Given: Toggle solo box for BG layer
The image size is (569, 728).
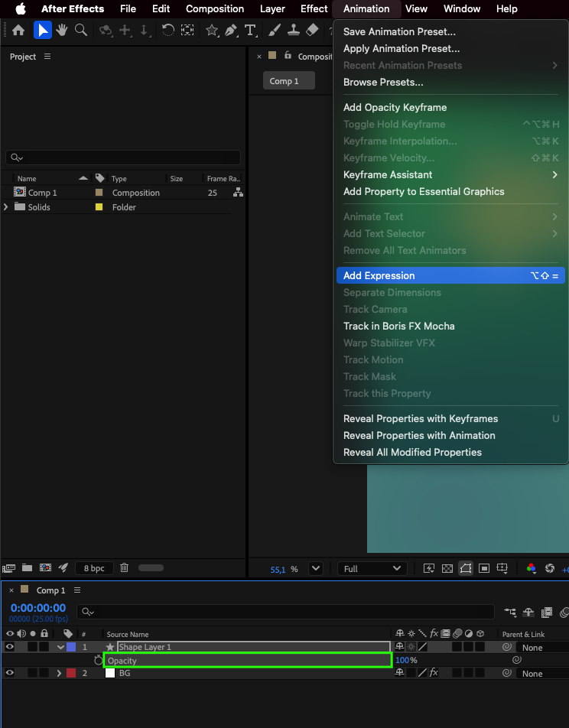Looking at the screenshot, I should 33,672.
